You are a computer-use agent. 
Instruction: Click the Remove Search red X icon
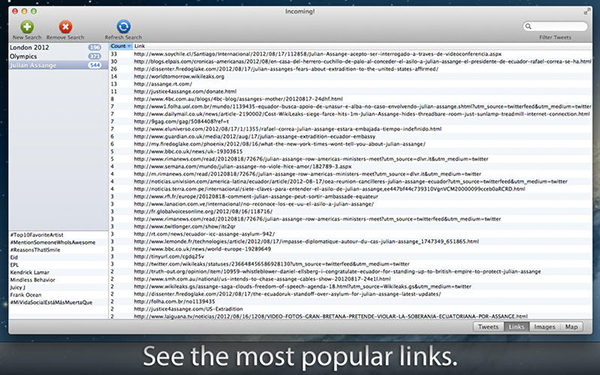coord(65,27)
